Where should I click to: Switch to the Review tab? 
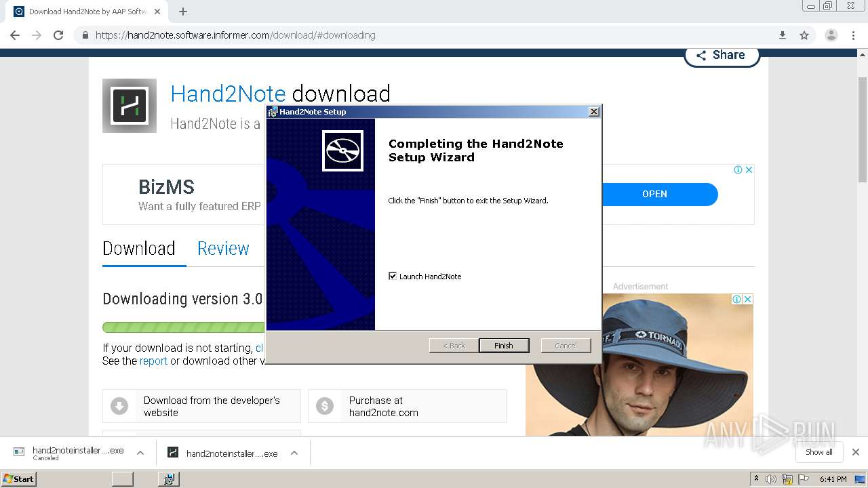(x=223, y=249)
